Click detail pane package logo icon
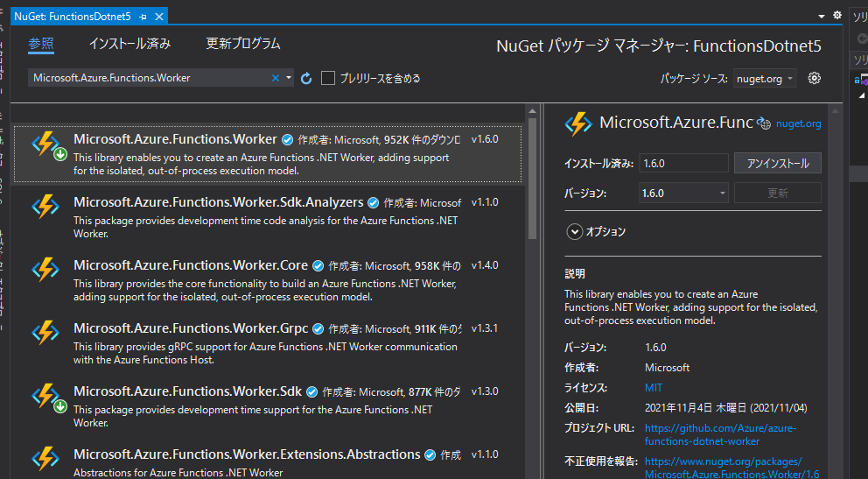The height and width of the screenshot is (479, 868). click(x=578, y=123)
